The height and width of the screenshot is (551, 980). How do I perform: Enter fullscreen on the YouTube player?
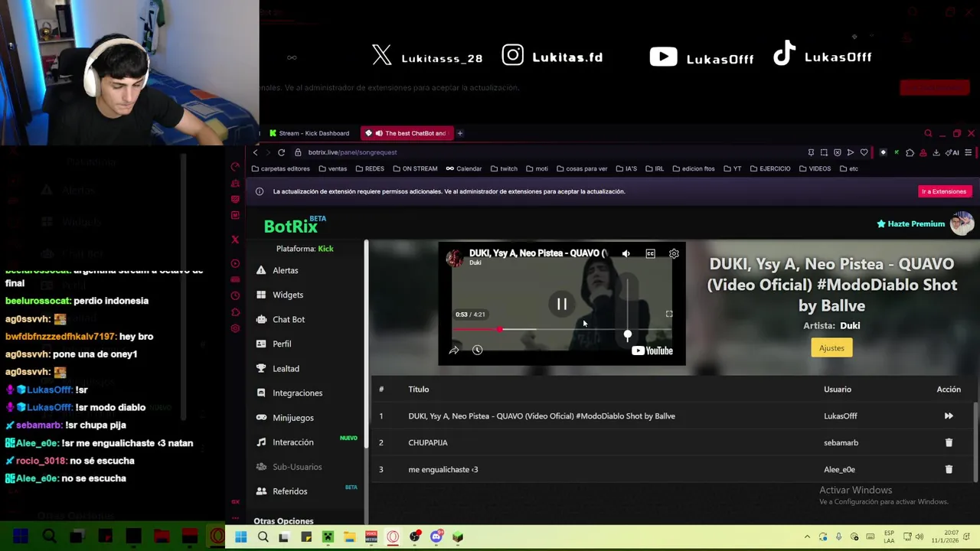point(669,314)
